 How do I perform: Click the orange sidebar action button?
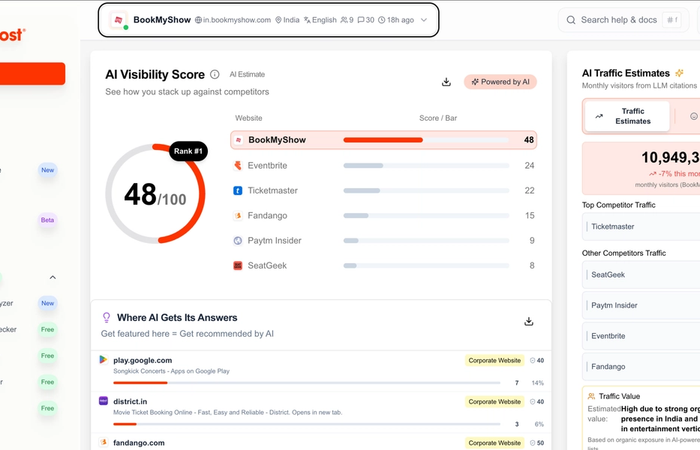click(33, 74)
